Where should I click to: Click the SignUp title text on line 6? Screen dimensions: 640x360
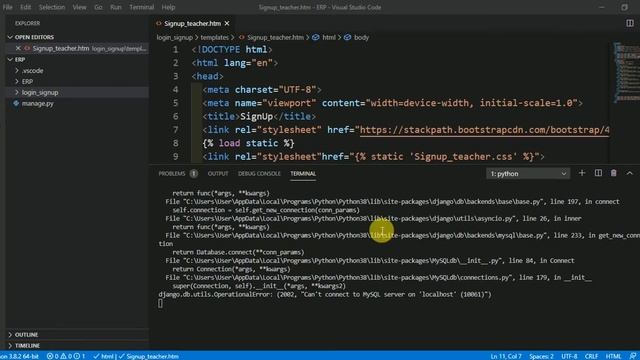256,117
